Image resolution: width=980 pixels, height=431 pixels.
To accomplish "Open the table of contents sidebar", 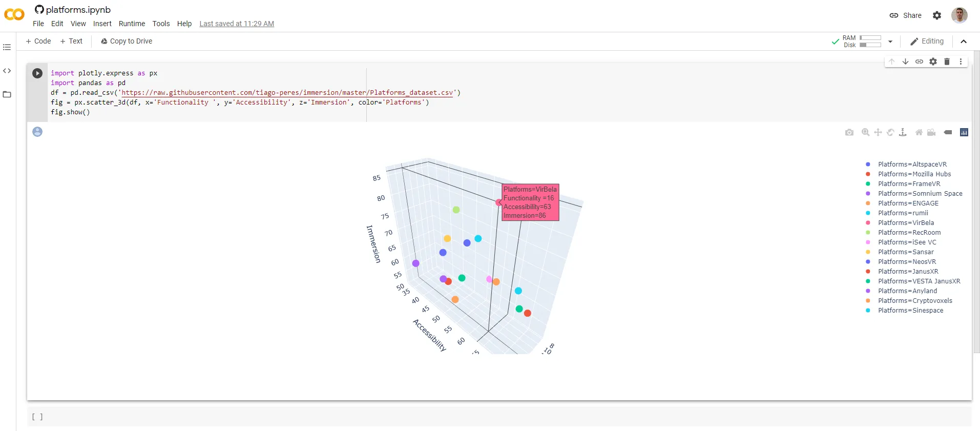I will coord(7,47).
